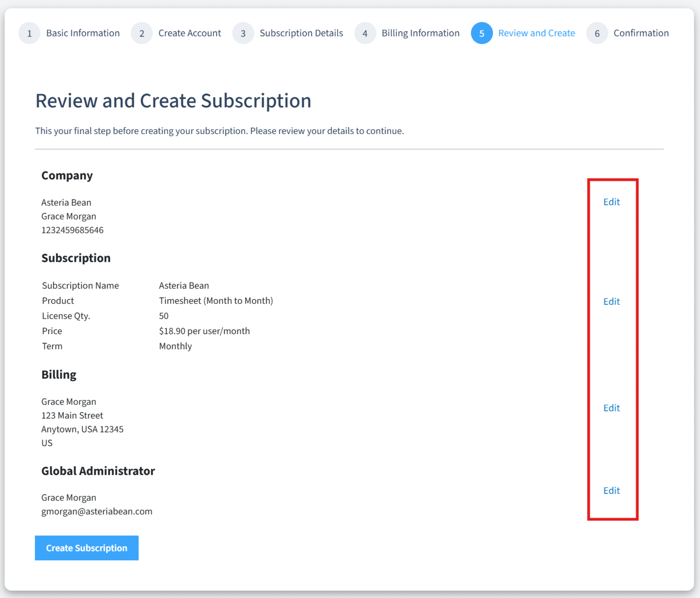Click the step 2 number circle
The width and height of the screenshot is (700, 598).
[x=142, y=34]
